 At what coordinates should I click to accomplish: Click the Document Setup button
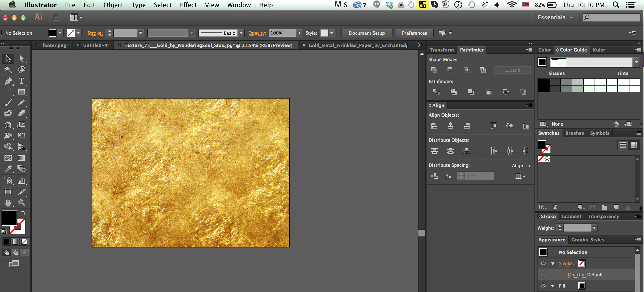(367, 33)
